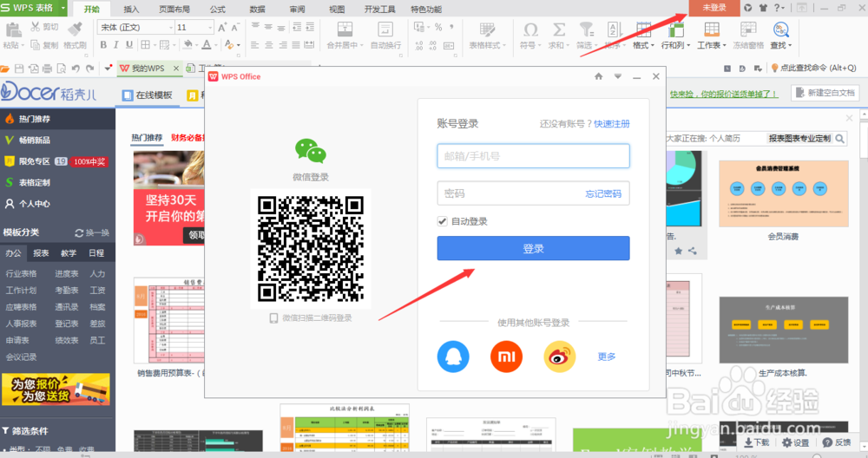The width and height of the screenshot is (868, 458).
Task: Click the 下载 download button at bottom right
Action: tap(757, 442)
